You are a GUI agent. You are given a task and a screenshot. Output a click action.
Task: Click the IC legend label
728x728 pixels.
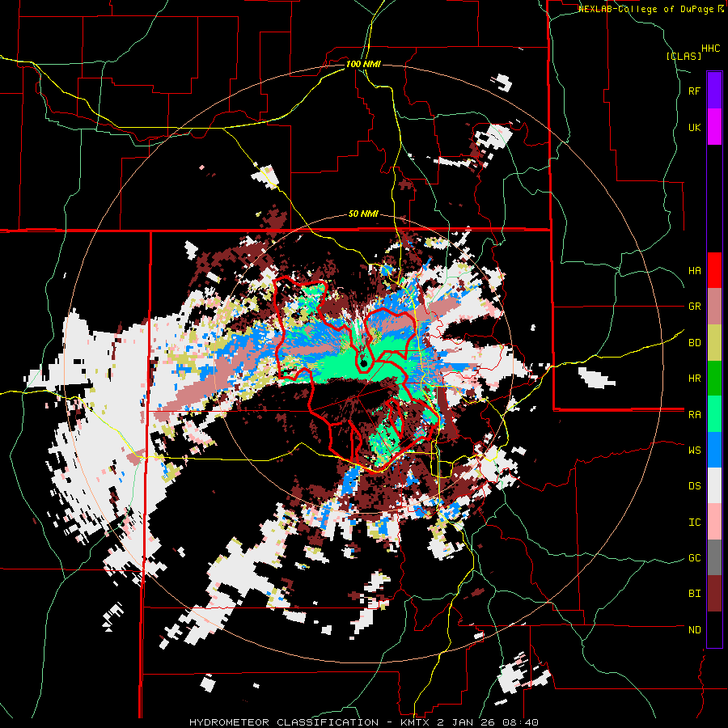tap(694, 523)
